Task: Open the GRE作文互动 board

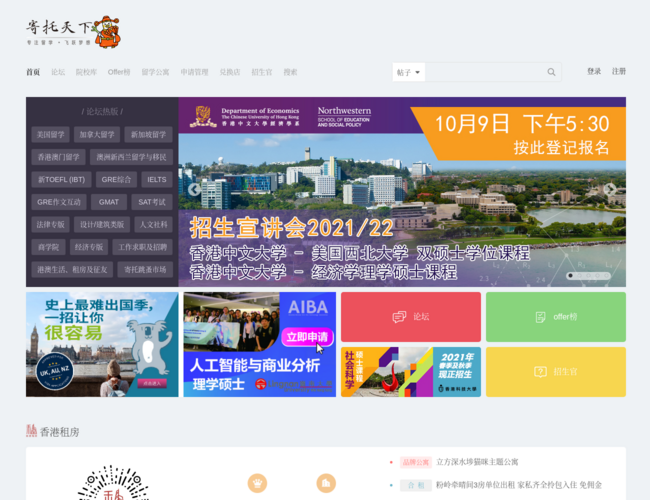Action: click(x=59, y=202)
